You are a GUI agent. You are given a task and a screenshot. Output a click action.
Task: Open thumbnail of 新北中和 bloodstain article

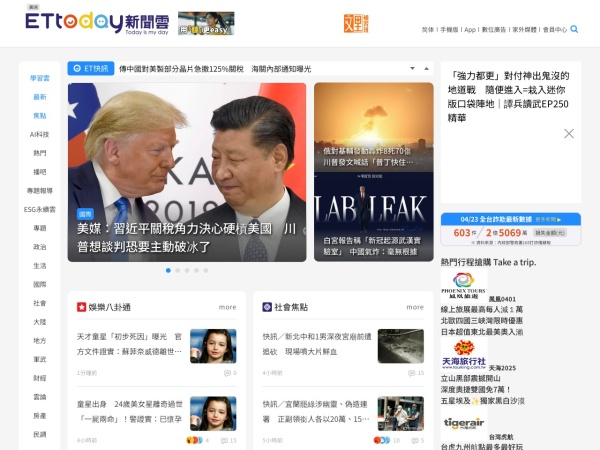(401, 346)
